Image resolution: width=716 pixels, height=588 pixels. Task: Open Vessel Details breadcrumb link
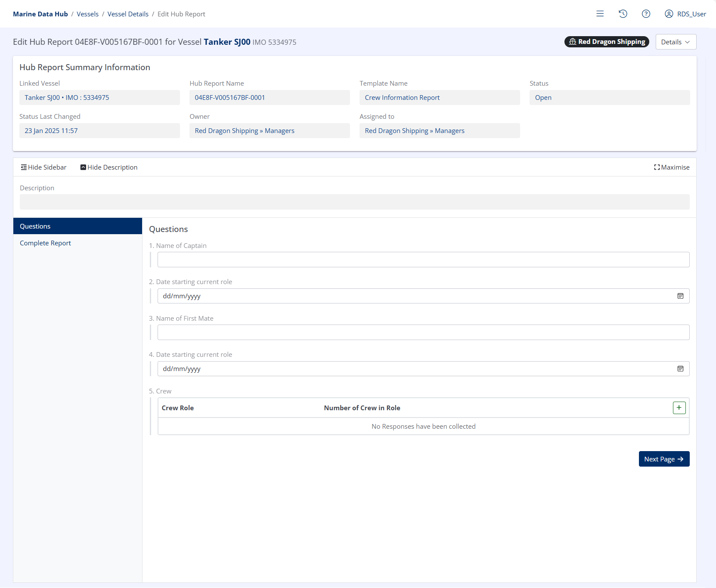coord(128,14)
